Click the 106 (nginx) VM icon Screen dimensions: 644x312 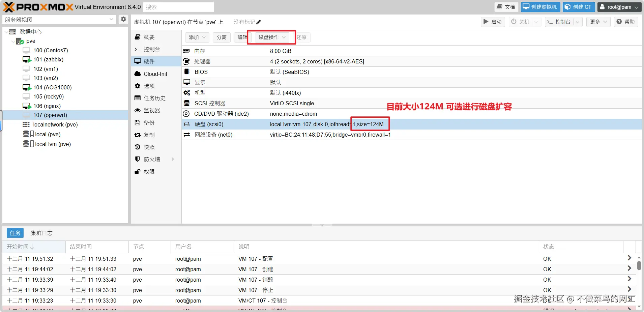pos(27,106)
